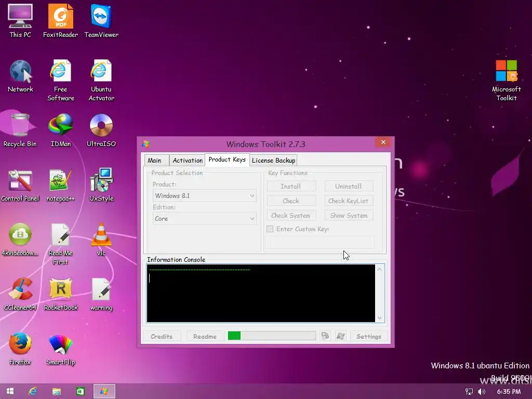Click the volume icon in system tray

482,392
